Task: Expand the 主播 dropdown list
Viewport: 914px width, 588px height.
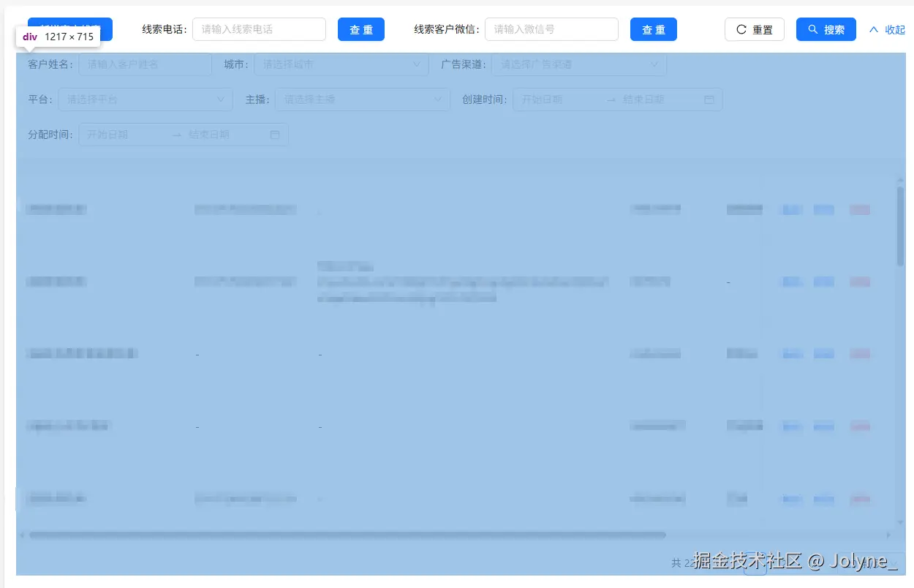Action: click(362, 99)
